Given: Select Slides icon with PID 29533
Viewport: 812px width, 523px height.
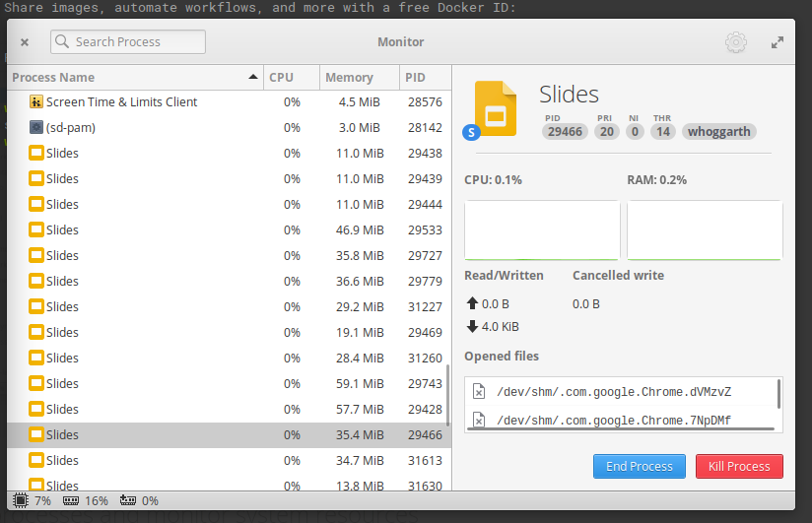Looking at the screenshot, I should [x=36, y=229].
